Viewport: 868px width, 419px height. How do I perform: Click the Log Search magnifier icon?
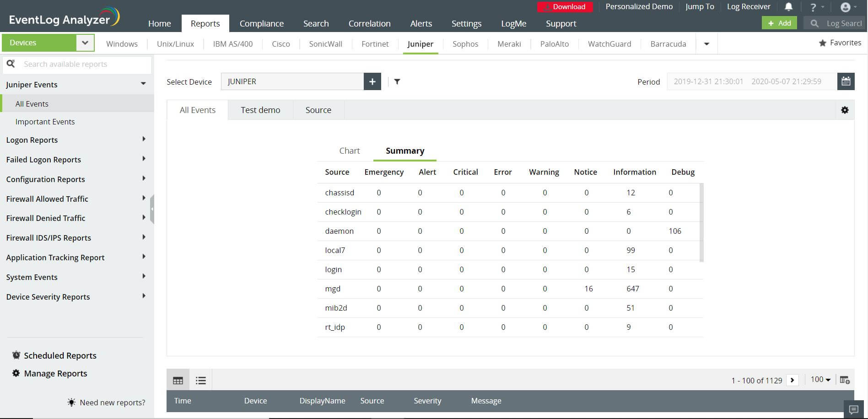[x=814, y=23]
